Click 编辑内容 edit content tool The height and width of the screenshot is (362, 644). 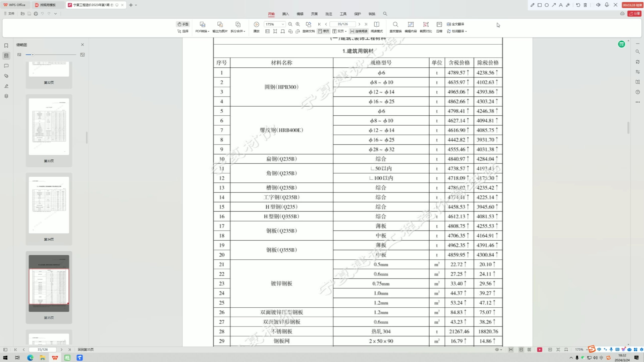tap(411, 27)
